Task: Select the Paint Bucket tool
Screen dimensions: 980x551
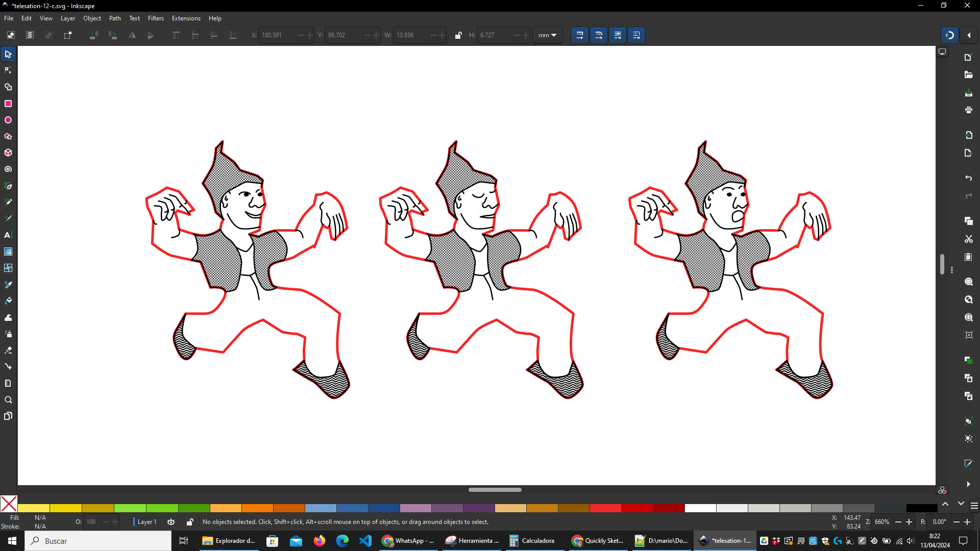Action: click(x=8, y=300)
